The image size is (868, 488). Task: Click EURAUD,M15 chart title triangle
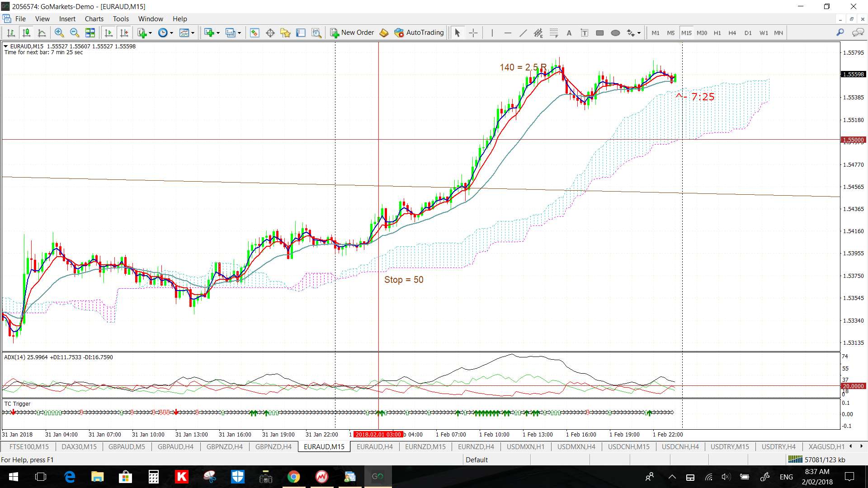point(6,46)
